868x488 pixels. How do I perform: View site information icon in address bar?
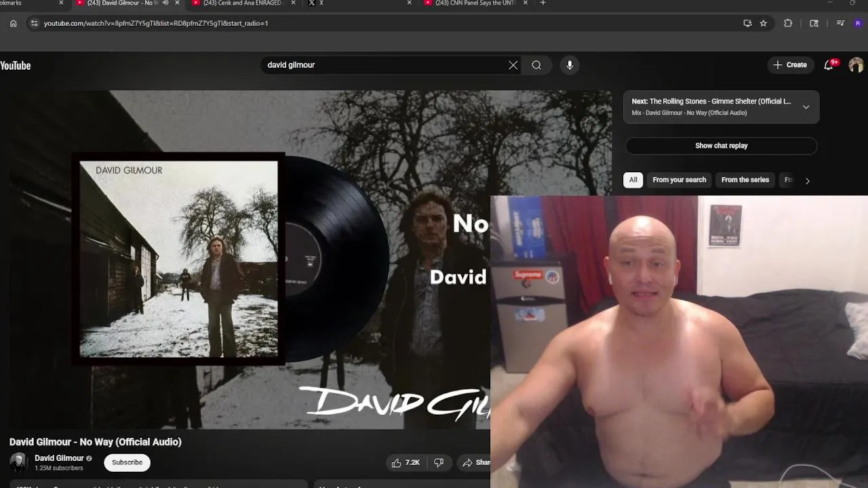pos(35,23)
